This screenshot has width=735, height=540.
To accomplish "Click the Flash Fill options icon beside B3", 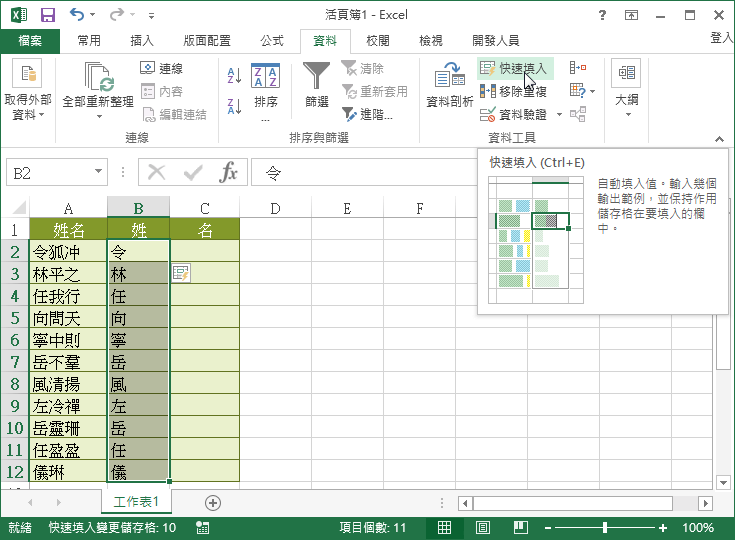I will (181, 273).
